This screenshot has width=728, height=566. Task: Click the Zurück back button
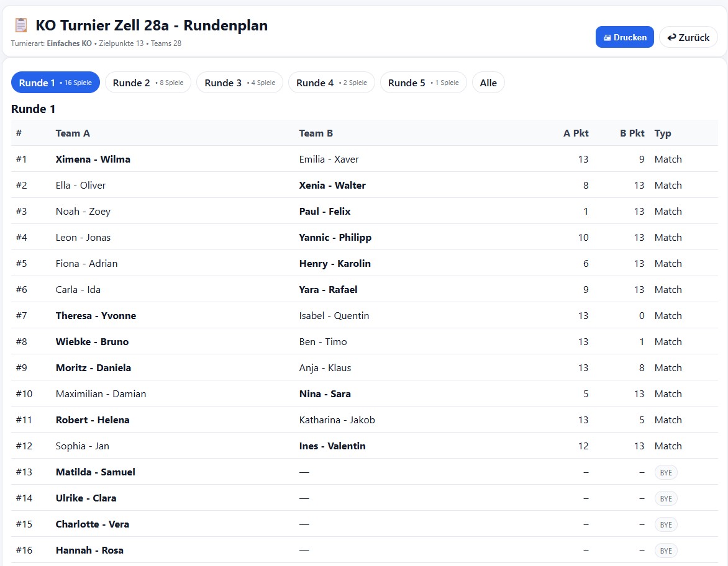tap(688, 37)
